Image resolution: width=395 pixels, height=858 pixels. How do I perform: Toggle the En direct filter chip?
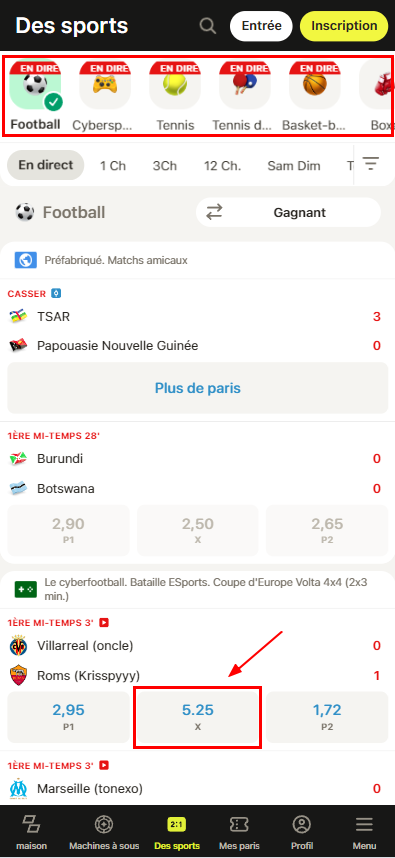[x=45, y=165]
